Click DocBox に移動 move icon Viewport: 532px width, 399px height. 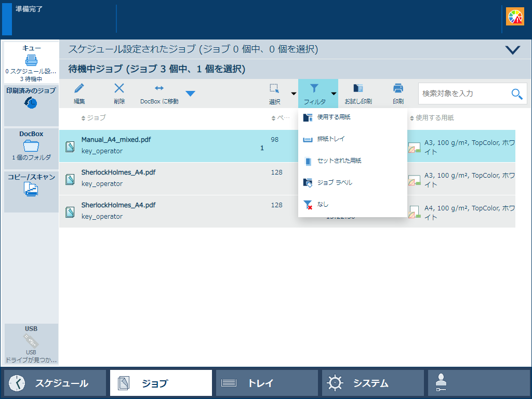point(159,88)
